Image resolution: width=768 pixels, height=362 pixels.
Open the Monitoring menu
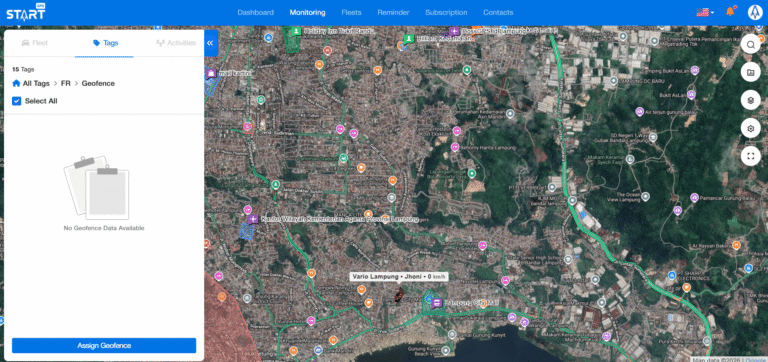(308, 12)
